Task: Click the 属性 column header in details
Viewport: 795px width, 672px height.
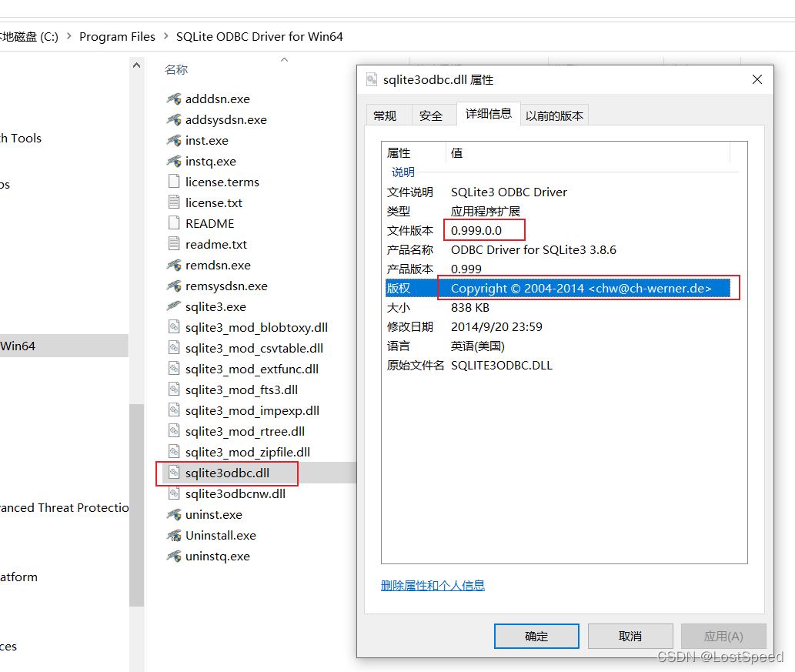Action: click(x=399, y=152)
